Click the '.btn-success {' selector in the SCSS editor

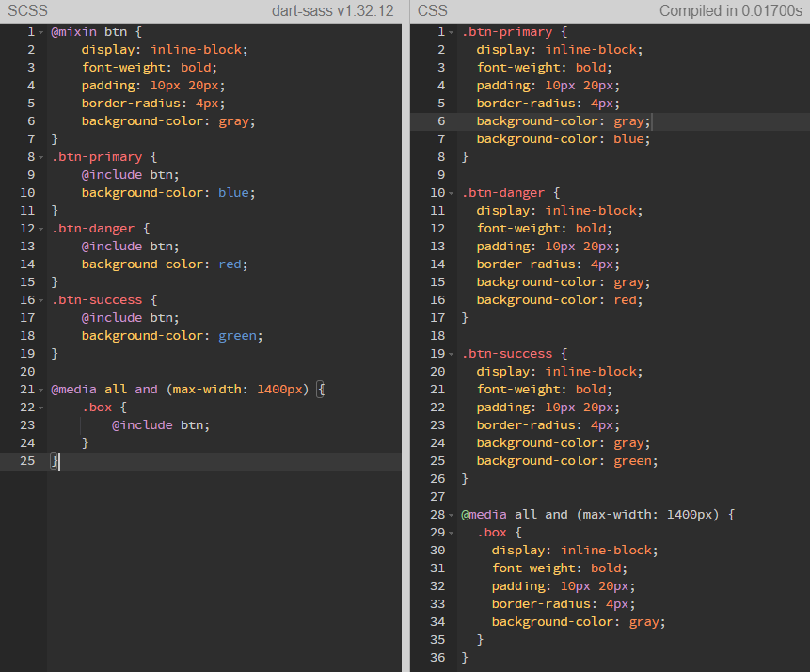pyautogui.click(x=104, y=300)
